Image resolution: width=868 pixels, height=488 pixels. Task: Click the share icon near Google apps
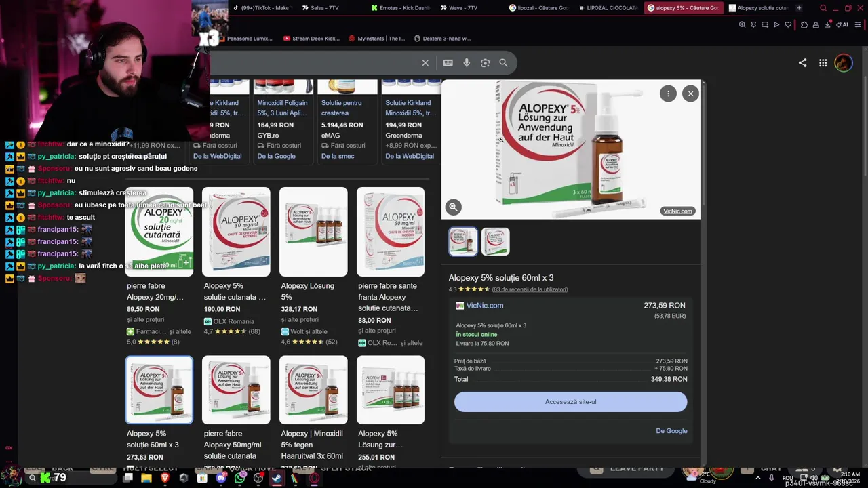pyautogui.click(x=802, y=63)
